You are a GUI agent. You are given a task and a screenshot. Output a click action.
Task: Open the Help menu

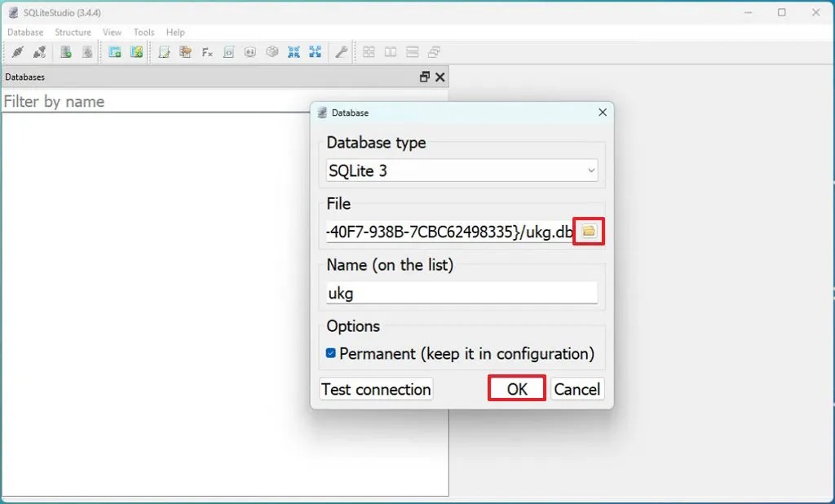175,32
